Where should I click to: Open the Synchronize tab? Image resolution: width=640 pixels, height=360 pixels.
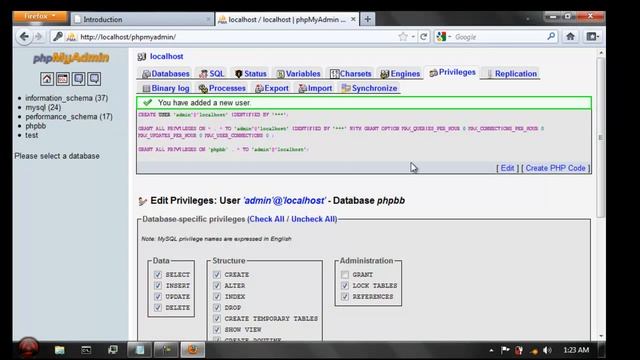click(x=369, y=88)
